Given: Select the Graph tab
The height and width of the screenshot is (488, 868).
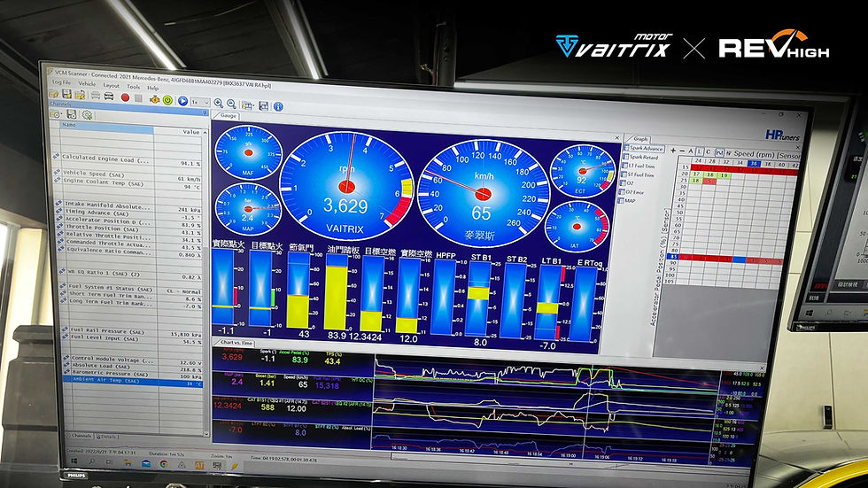Looking at the screenshot, I should click(640, 139).
